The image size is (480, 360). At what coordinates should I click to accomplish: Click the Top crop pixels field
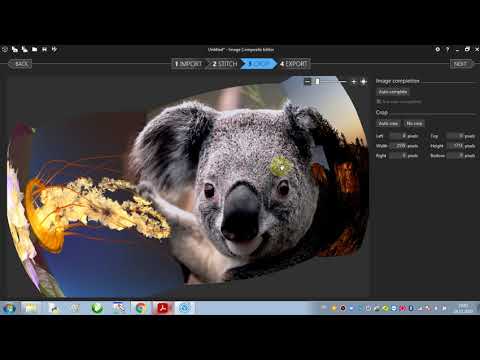pos(455,136)
